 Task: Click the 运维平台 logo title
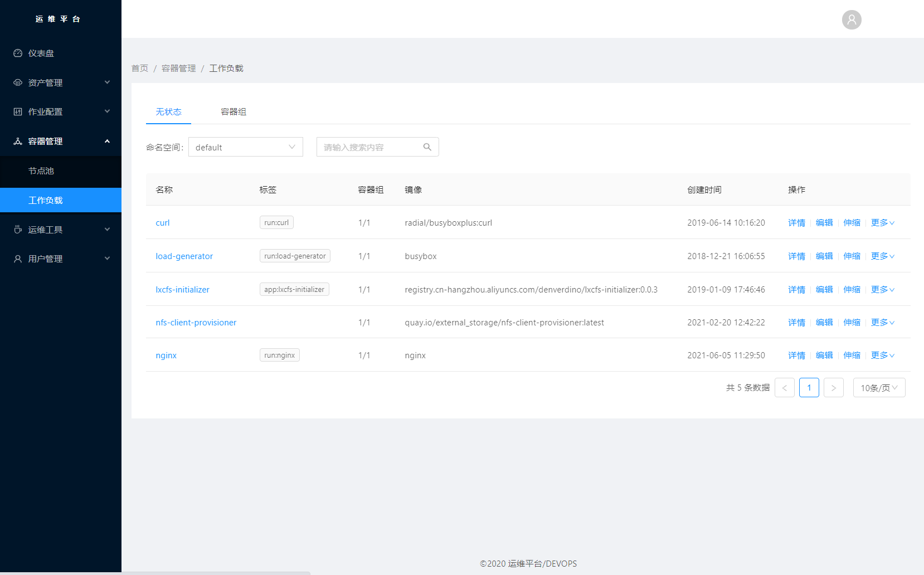tap(58, 19)
